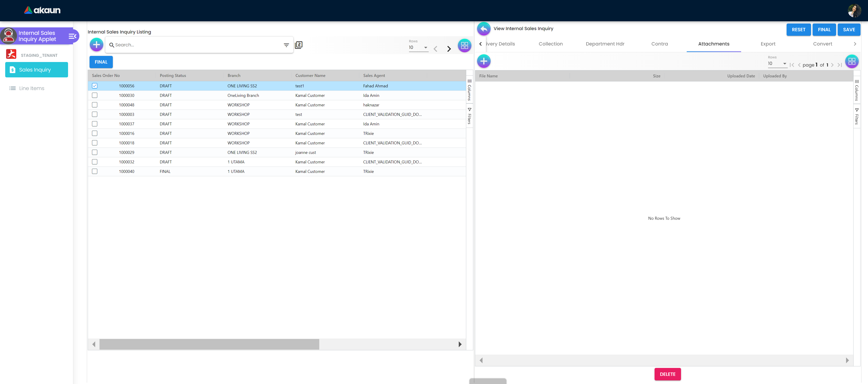Open the listing Rows per page dropdown

418,48
